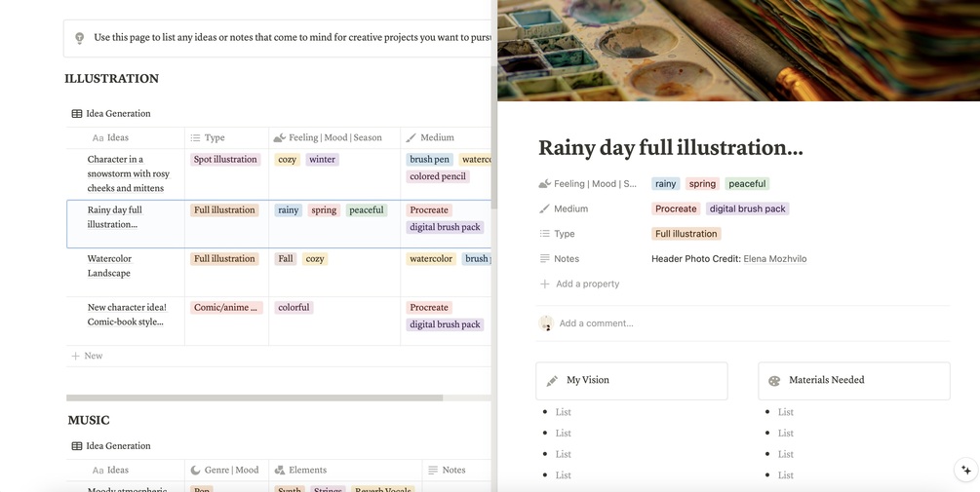Open the Type column header menu
The height and width of the screenshot is (492, 980).
point(227,138)
